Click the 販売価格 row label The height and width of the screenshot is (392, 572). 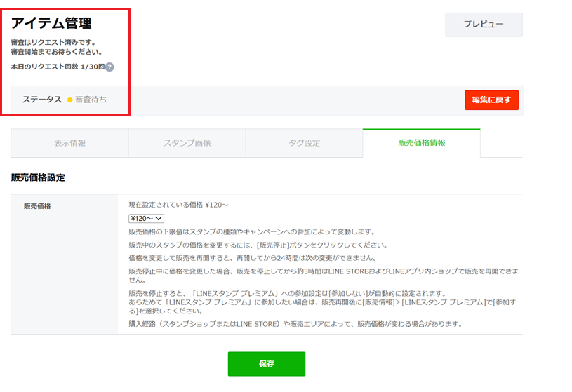pyautogui.click(x=38, y=206)
